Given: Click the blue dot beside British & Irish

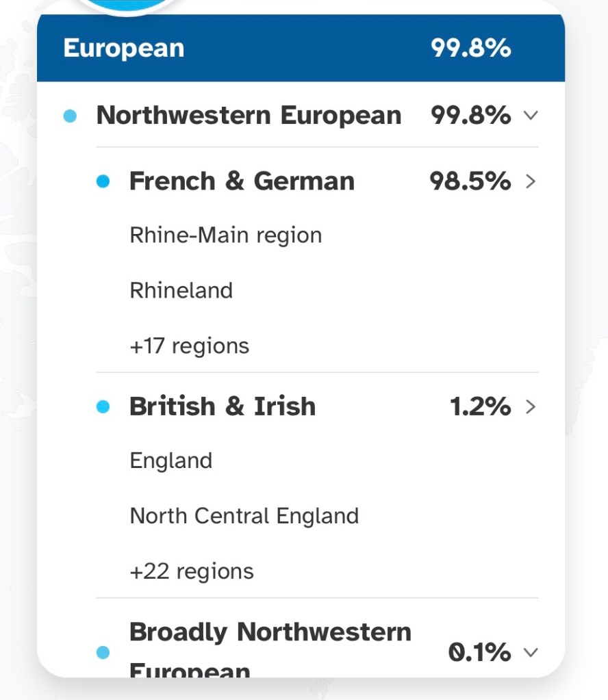Looking at the screenshot, I should [103, 407].
